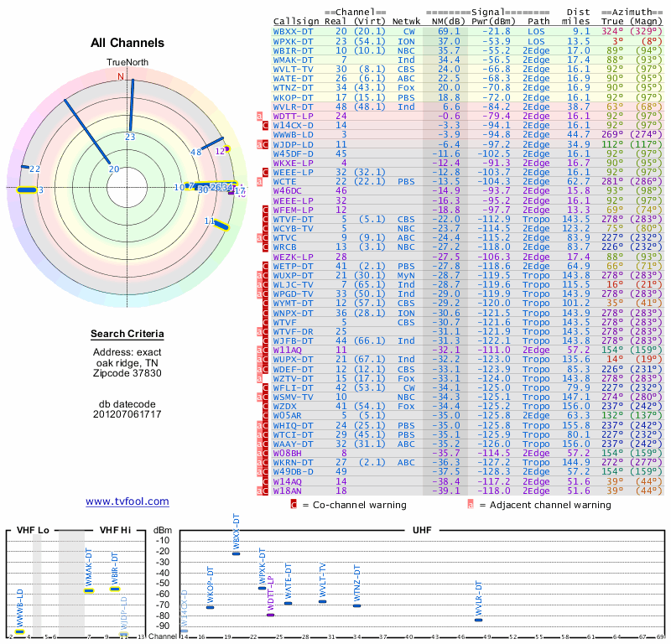Click the co-channel icon beside W14CX-D
This screenshot has width=671, height=644.
pyautogui.click(x=265, y=126)
